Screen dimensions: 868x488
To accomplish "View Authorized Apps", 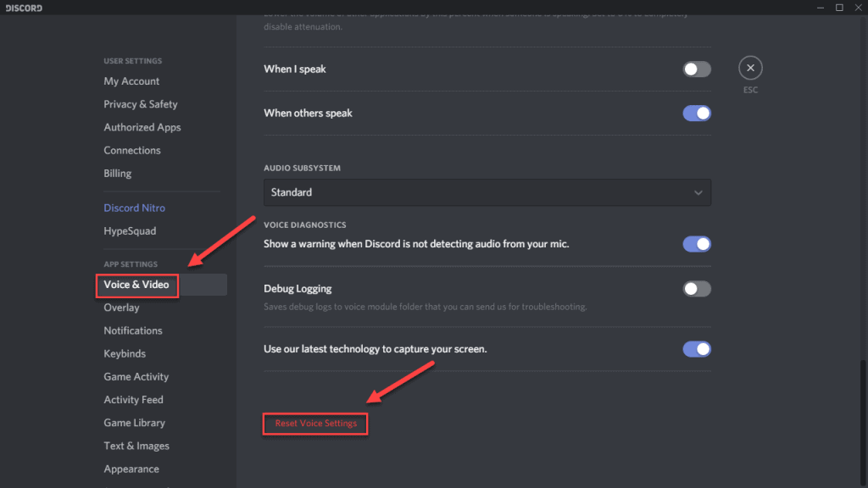I will pyautogui.click(x=142, y=127).
